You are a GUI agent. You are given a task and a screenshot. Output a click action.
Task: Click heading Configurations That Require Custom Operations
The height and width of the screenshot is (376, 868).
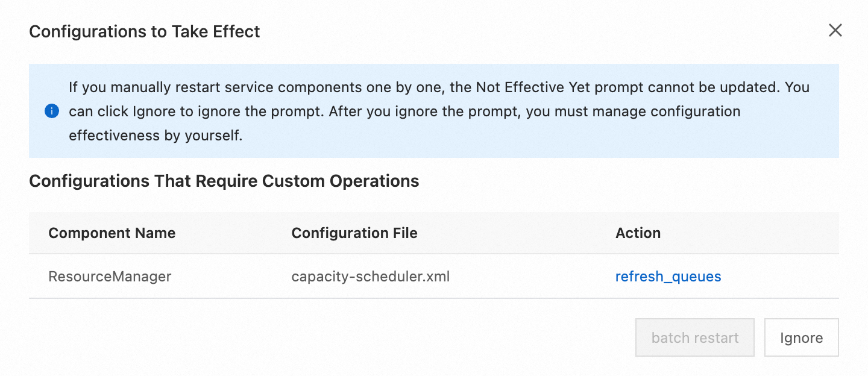coord(224,181)
